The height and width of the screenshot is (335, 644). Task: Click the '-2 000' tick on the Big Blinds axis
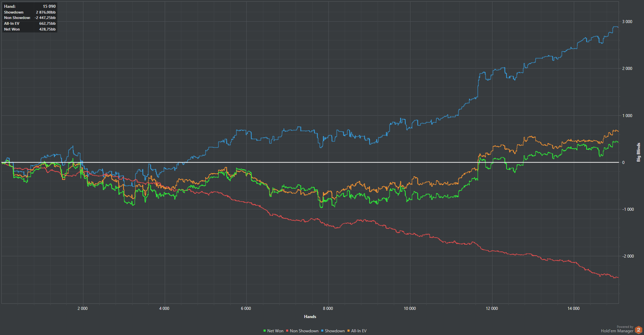coord(628,256)
